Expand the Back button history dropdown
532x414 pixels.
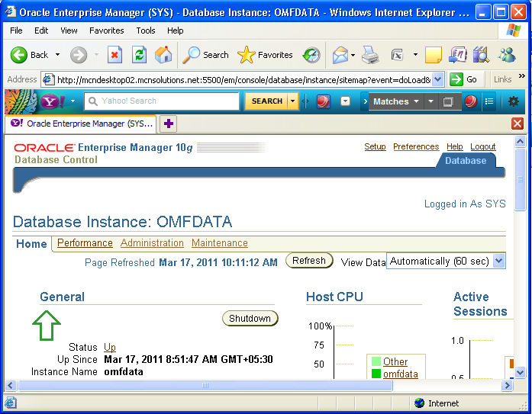pyautogui.click(x=58, y=55)
